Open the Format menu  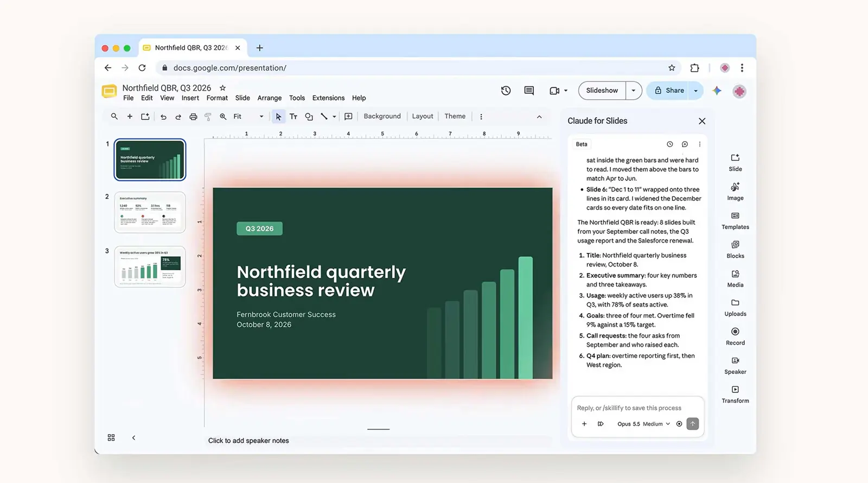coord(217,98)
